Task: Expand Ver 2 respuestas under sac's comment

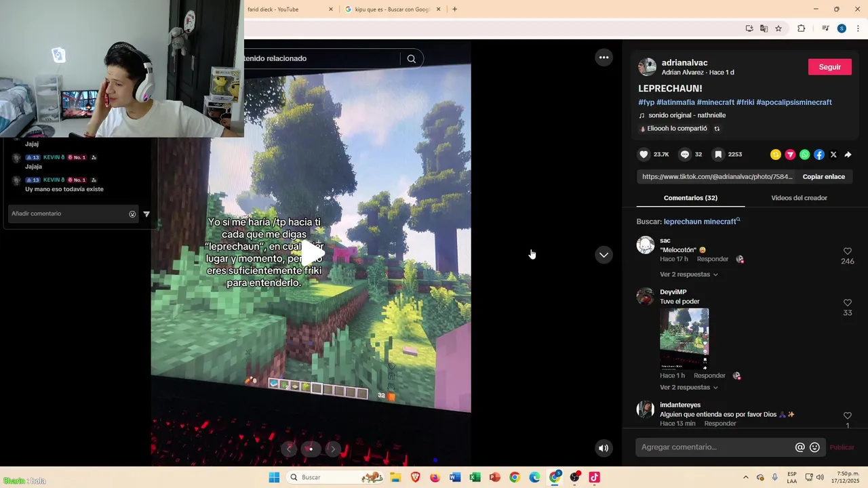Action: point(689,274)
